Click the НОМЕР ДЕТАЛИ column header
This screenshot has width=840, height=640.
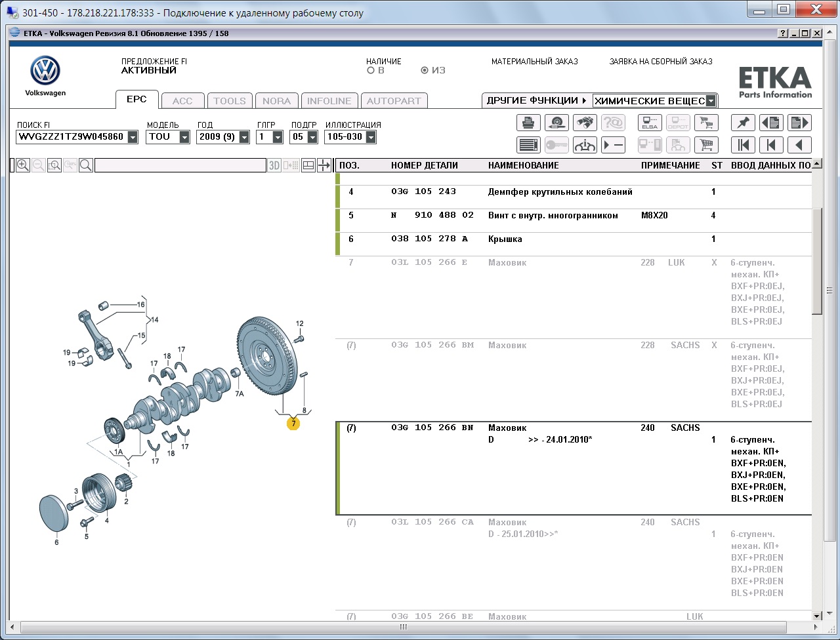425,166
